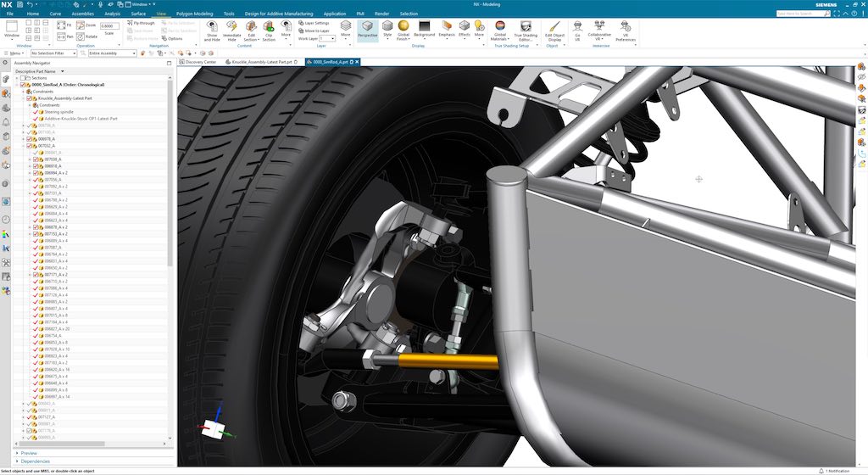Screen dimensions: 868x475
Task: Toggle visibility check of Steering spindle
Action: click(36, 112)
